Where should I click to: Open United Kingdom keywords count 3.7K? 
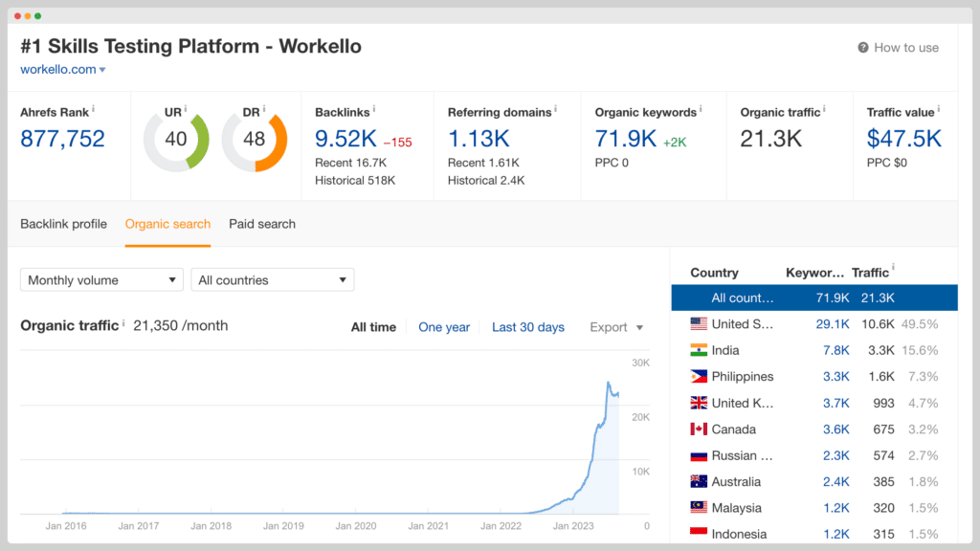[836, 404]
